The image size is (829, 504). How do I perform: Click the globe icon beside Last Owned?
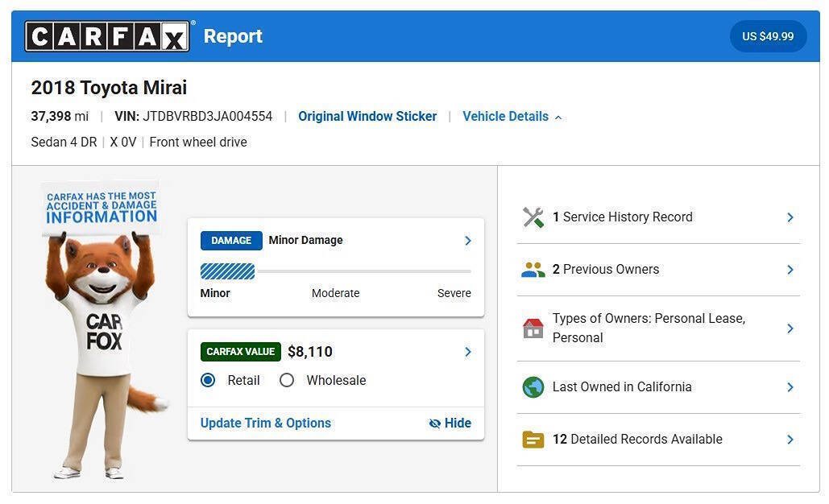tap(533, 387)
